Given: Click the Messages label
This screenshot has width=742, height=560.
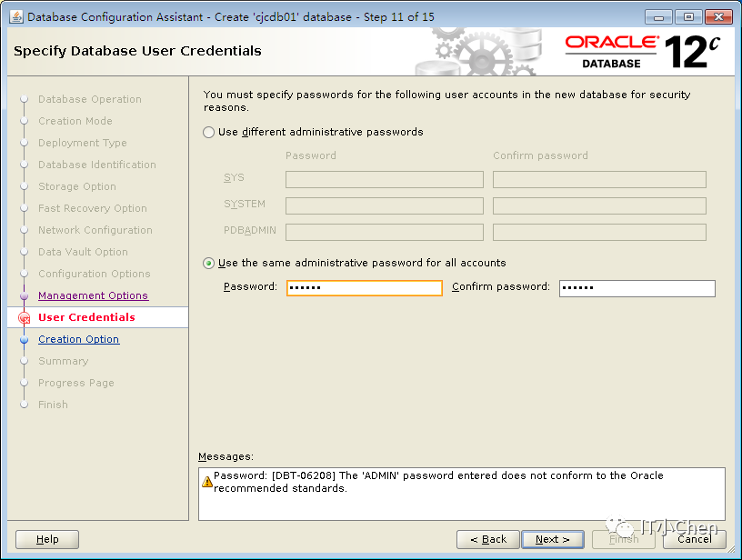Looking at the screenshot, I should click(226, 457).
